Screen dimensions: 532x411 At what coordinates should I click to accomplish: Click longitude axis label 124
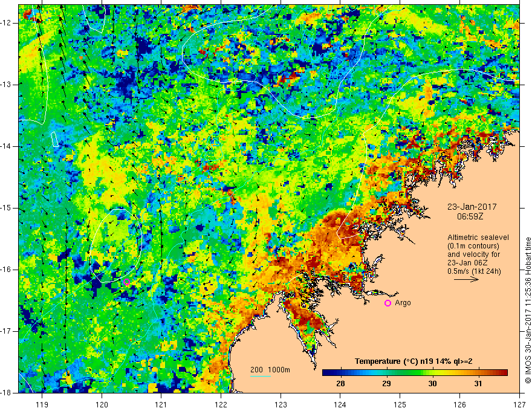(x=340, y=404)
